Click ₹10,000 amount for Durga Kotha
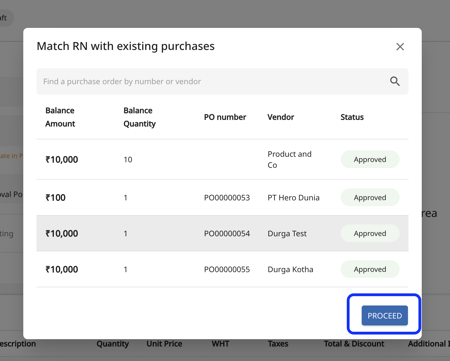The height and width of the screenshot is (361, 450). click(x=62, y=269)
